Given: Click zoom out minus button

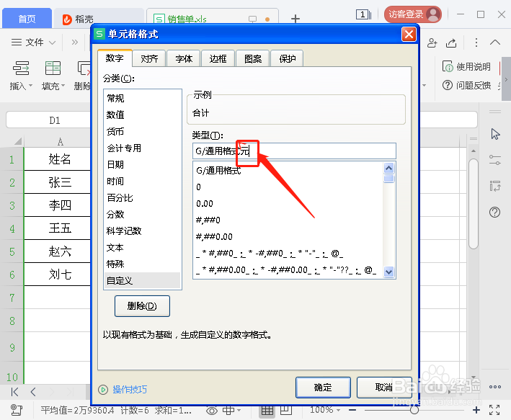Looking at the screenshot, I should click(352, 410).
